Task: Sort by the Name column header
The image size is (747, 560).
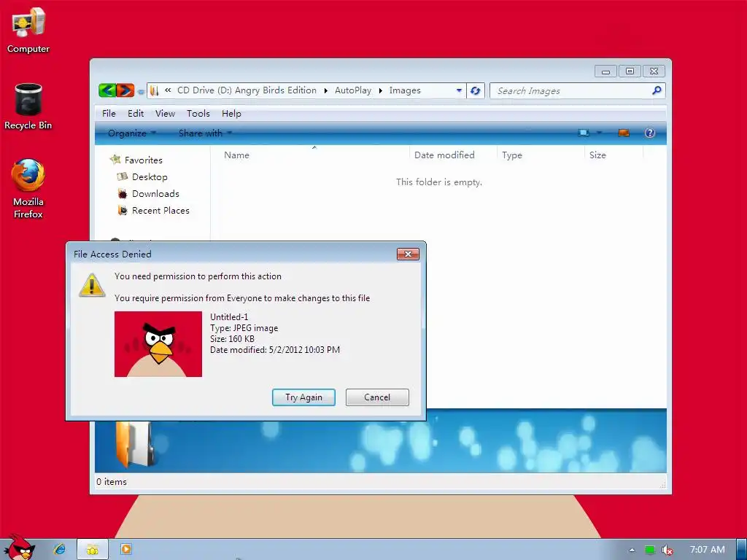Action: tap(314, 155)
